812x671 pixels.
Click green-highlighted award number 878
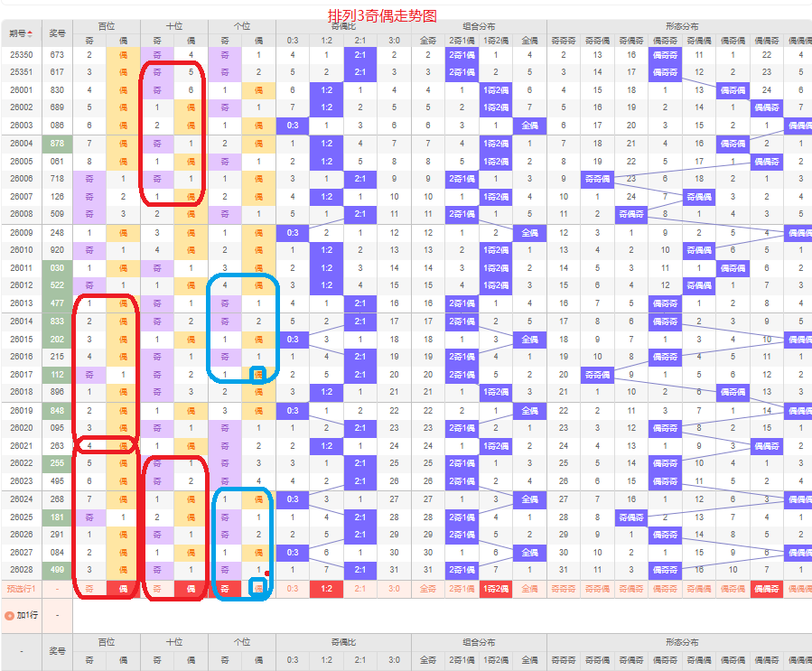coord(57,144)
